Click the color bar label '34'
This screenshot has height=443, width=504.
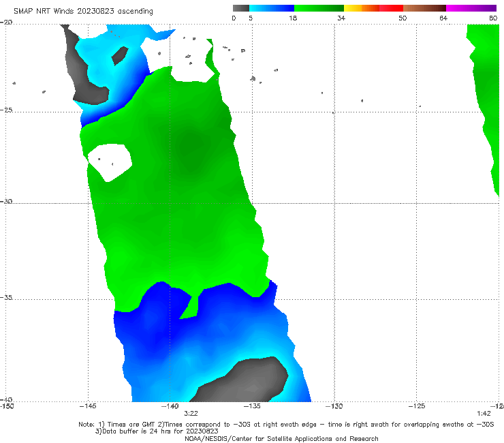[x=341, y=18]
